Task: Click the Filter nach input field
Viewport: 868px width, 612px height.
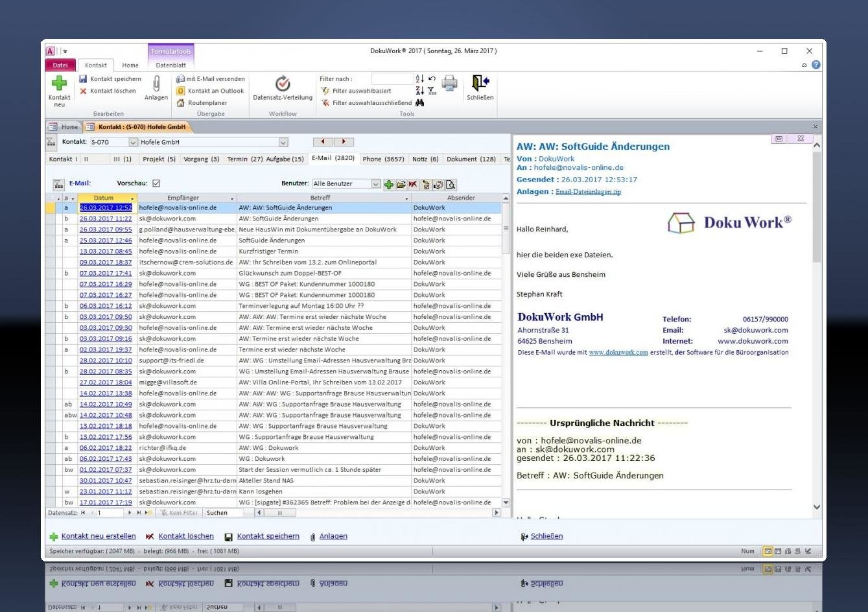Action: point(392,79)
